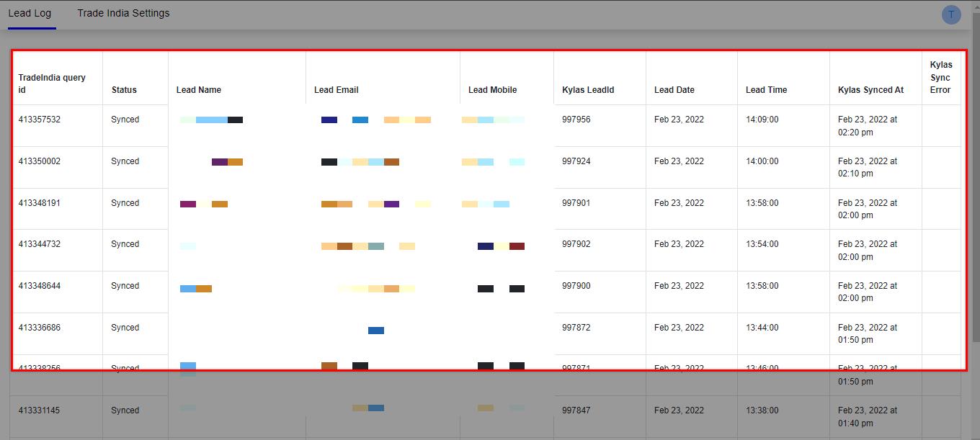Image resolution: width=980 pixels, height=440 pixels.
Task: Switch to the Lead Log tab
Action: (x=30, y=14)
